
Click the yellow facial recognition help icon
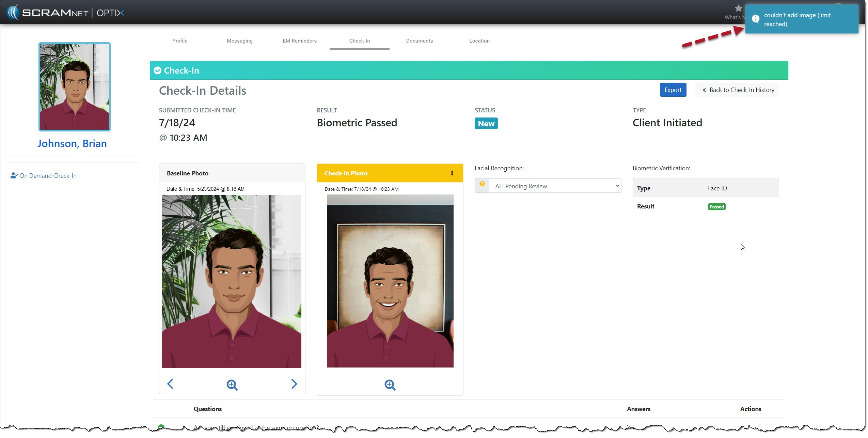click(x=482, y=184)
